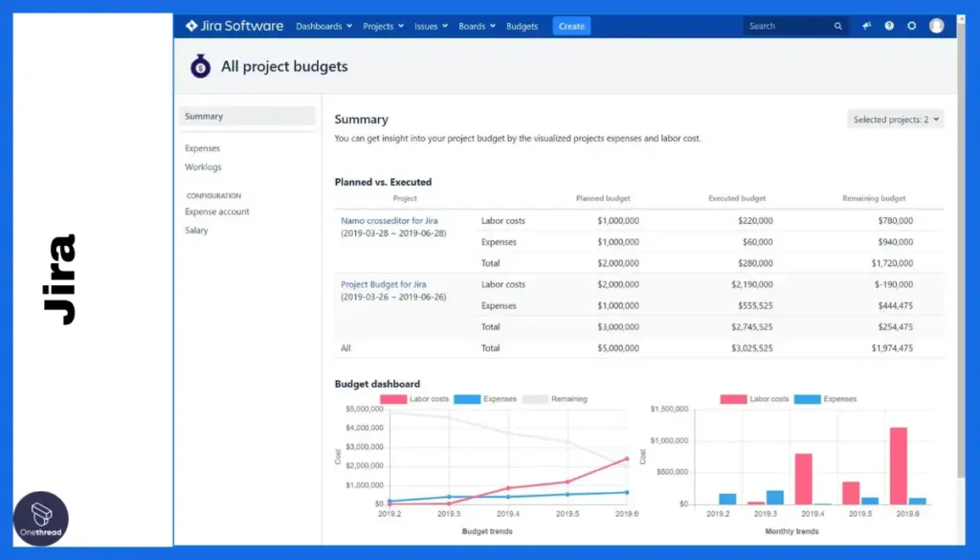
Task: Select Summary in the sidebar
Action: click(x=248, y=116)
